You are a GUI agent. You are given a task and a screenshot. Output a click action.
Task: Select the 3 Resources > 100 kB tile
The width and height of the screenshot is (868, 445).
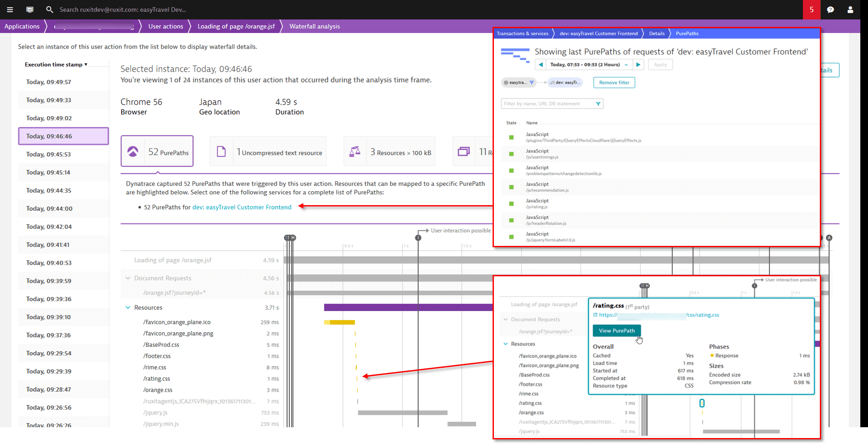389,151
